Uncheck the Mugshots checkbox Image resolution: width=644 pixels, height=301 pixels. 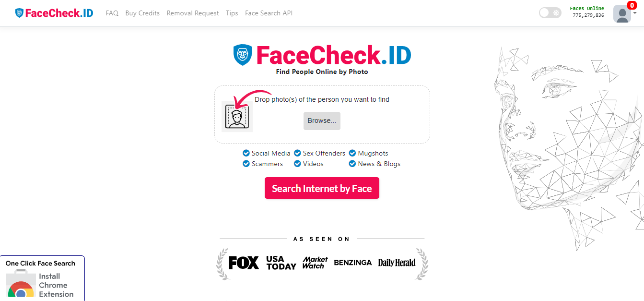click(x=352, y=153)
